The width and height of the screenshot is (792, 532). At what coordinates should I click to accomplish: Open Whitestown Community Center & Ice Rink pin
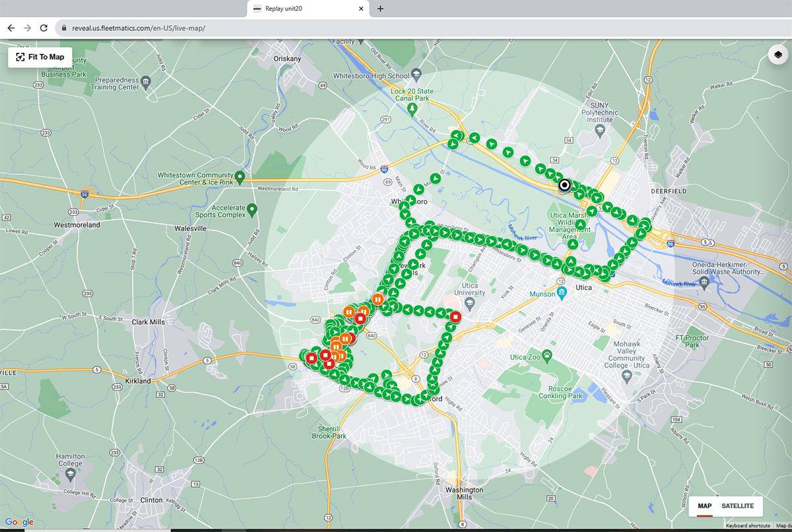click(240, 178)
